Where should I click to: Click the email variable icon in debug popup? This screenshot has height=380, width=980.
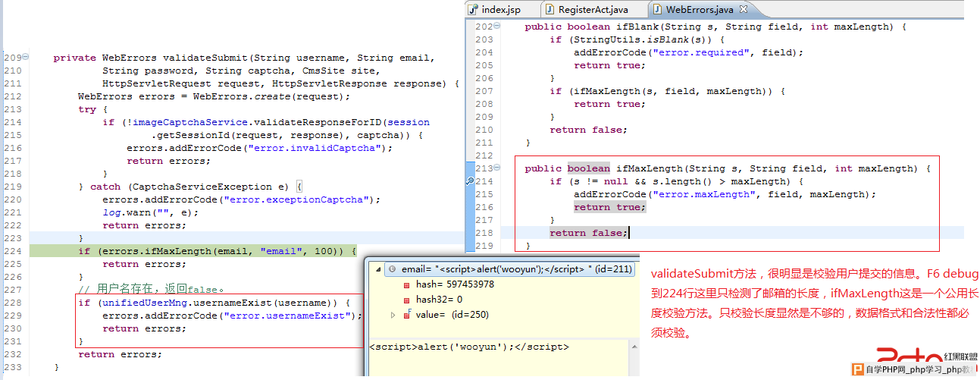click(x=391, y=269)
